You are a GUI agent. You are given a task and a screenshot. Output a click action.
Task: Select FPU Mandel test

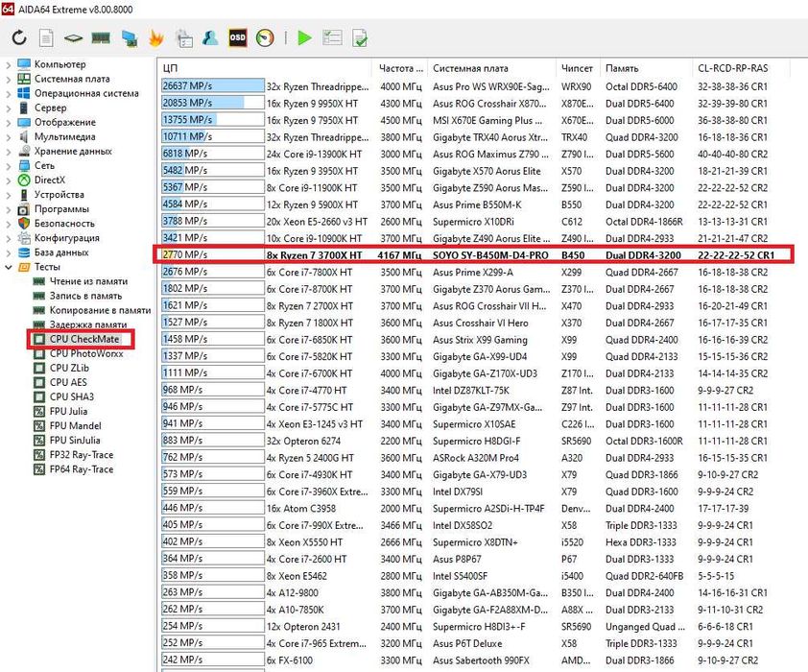(x=75, y=425)
